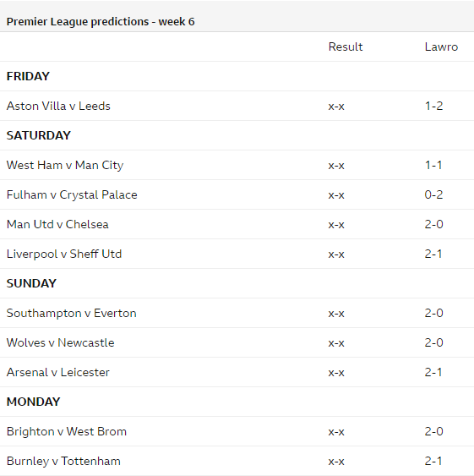Select the West Ham v Man City row
This screenshot has height=476, width=474.
coord(237,165)
